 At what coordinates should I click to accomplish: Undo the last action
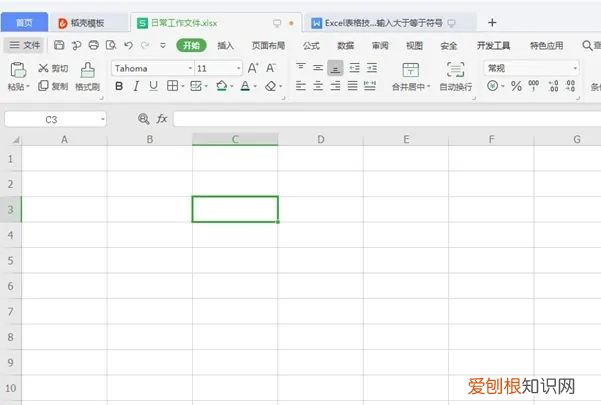[x=128, y=45]
